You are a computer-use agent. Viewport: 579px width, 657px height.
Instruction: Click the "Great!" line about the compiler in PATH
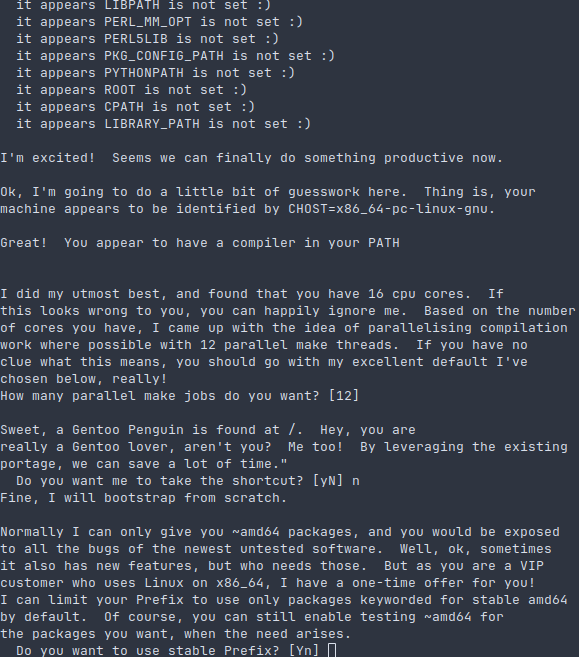pos(200,243)
